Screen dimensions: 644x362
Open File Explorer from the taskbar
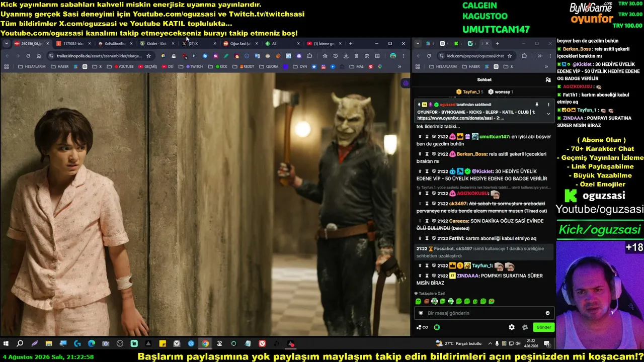pyautogui.click(x=49, y=344)
